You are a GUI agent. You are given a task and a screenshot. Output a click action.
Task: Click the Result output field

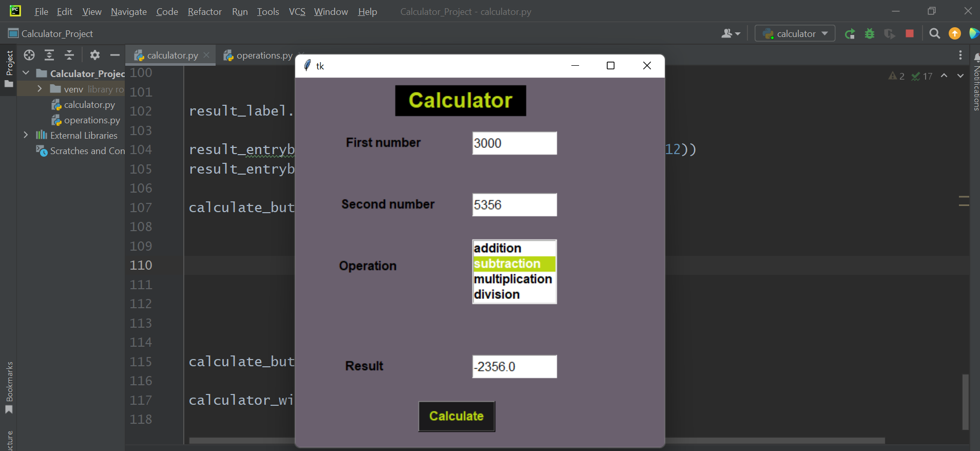point(514,367)
